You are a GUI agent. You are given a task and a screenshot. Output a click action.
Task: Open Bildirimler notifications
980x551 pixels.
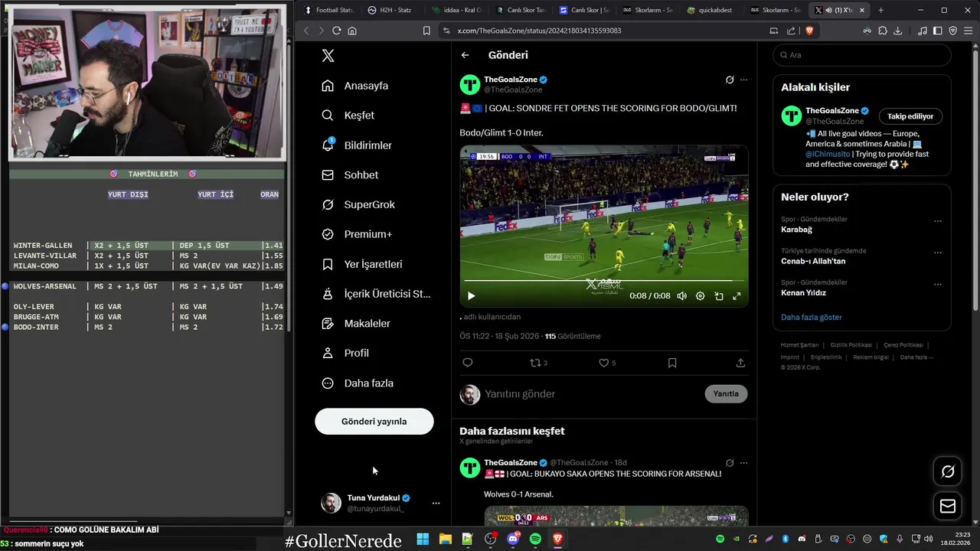[357, 145]
